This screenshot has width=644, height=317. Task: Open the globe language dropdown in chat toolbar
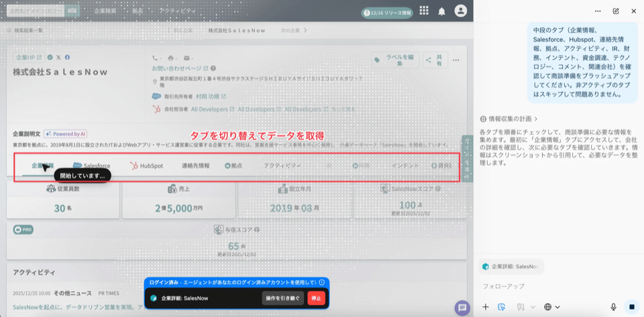click(x=551, y=307)
